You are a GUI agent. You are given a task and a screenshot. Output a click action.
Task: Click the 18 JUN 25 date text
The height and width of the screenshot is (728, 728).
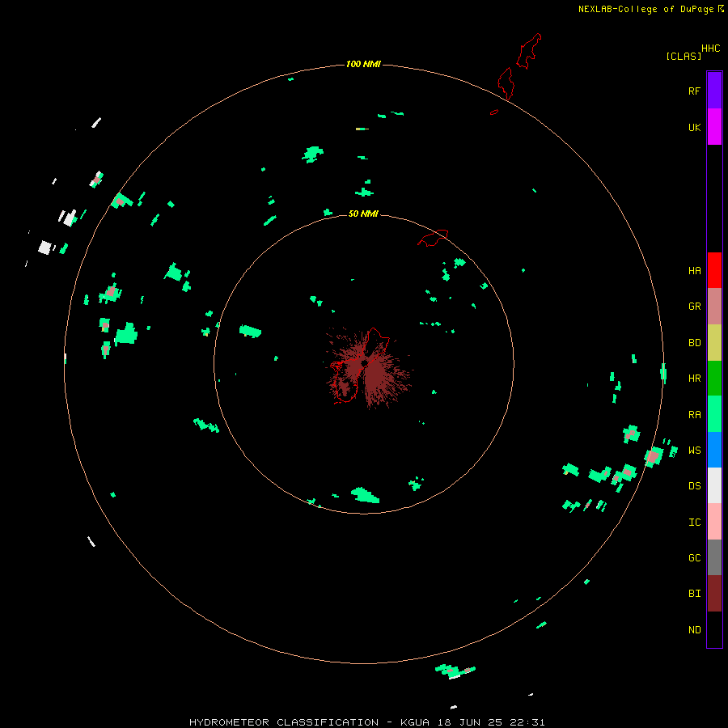point(470,722)
